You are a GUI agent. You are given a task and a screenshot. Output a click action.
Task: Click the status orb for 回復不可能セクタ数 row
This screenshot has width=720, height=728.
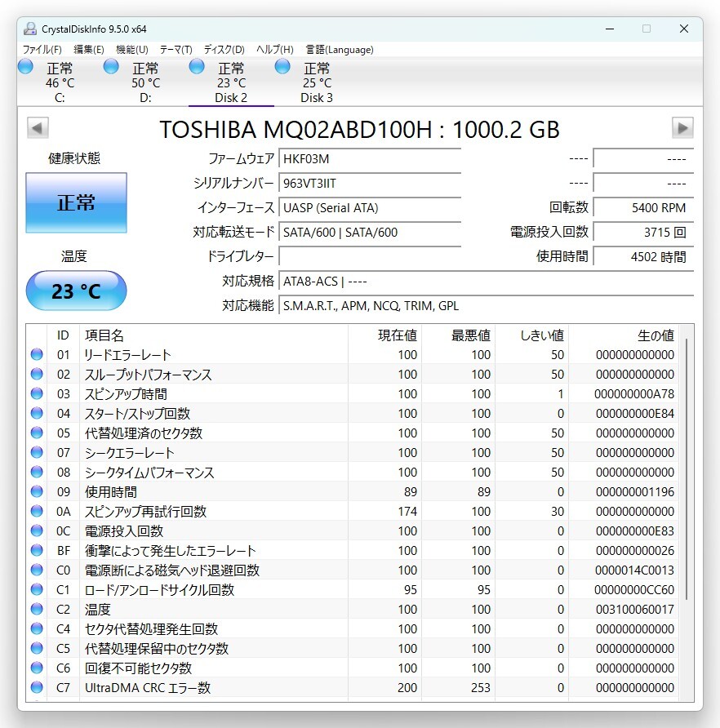click(x=37, y=668)
